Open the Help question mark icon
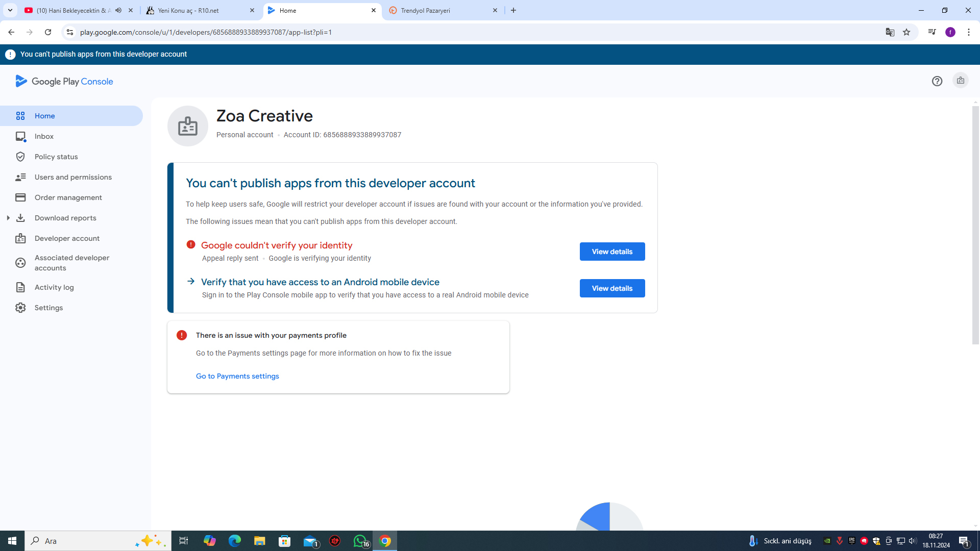The image size is (980, 551). pyautogui.click(x=937, y=81)
